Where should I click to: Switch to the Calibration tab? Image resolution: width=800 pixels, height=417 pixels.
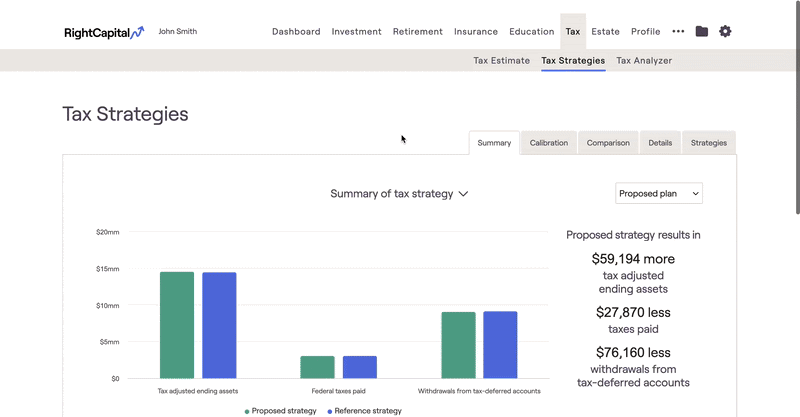click(548, 143)
